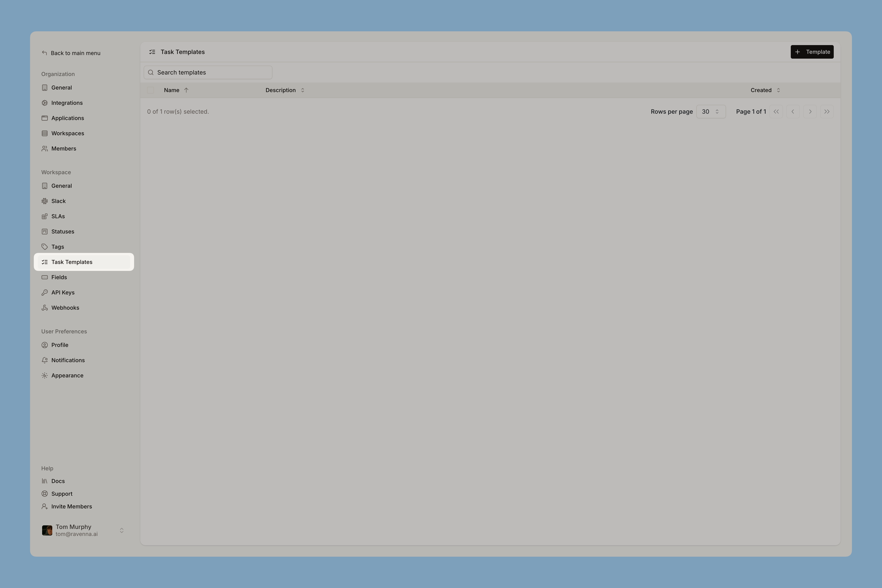Click Tom Murphy's profile avatar
Screen dimensions: 882x588
[47, 530]
